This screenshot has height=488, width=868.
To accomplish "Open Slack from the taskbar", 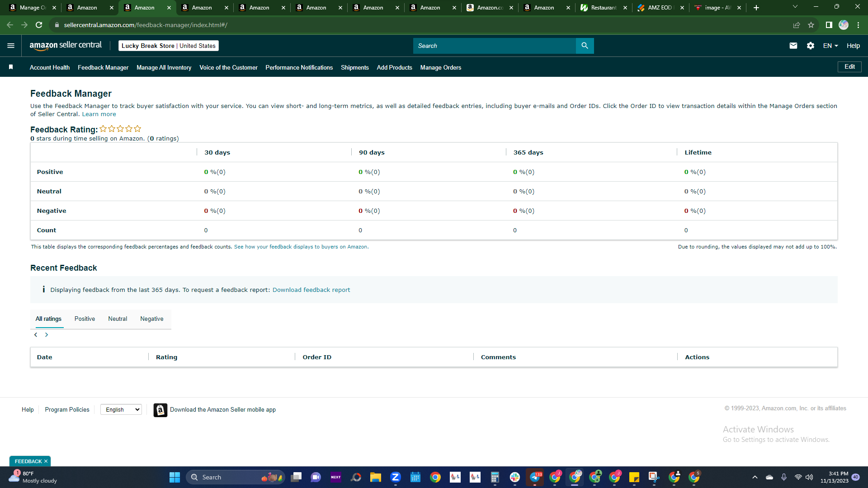I will (x=515, y=477).
